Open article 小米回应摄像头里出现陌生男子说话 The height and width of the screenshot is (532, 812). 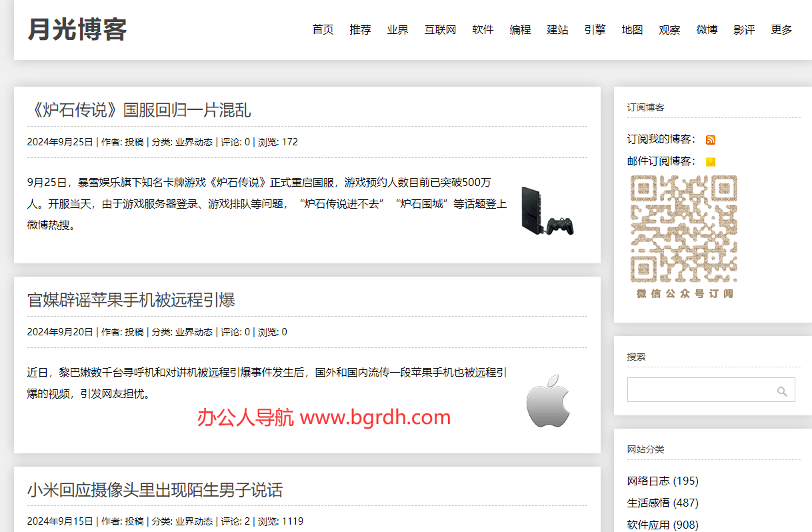(x=155, y=490)
